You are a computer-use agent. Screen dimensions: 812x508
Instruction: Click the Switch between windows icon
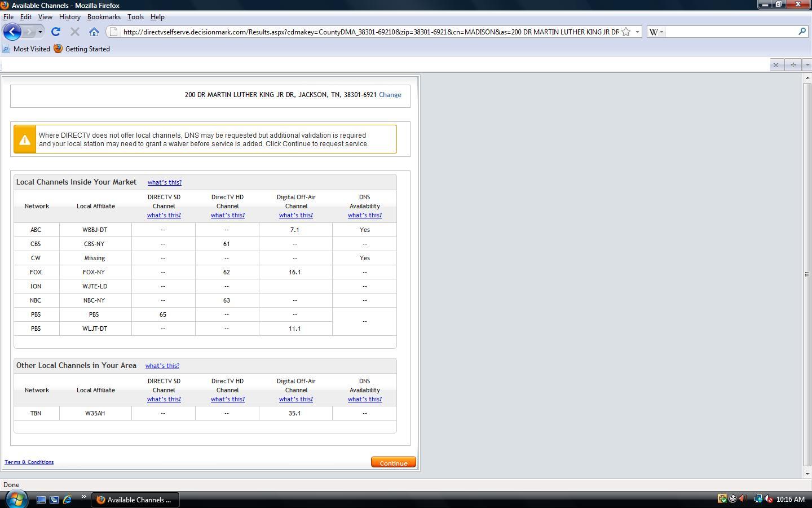click(54, 500)
